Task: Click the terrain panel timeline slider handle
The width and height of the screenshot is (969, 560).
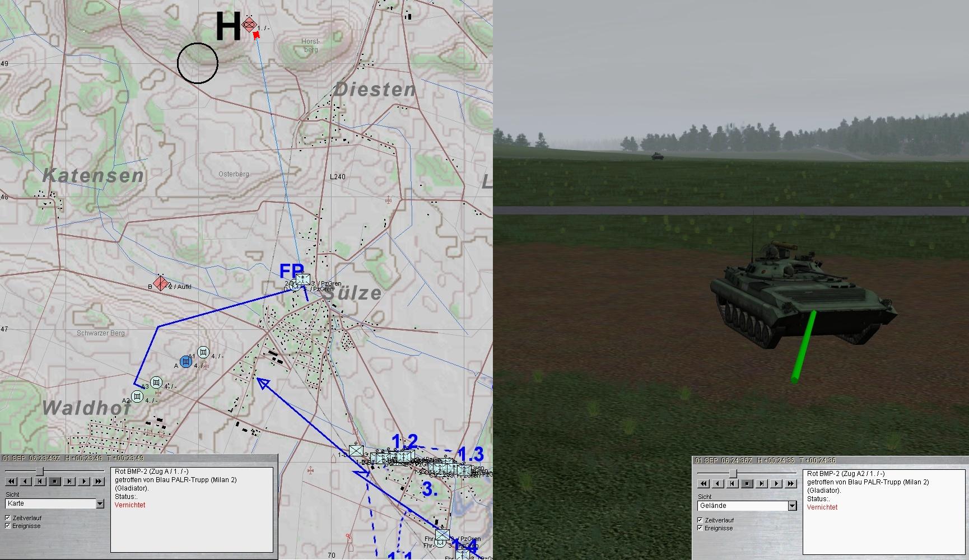Action: [732, 473]
